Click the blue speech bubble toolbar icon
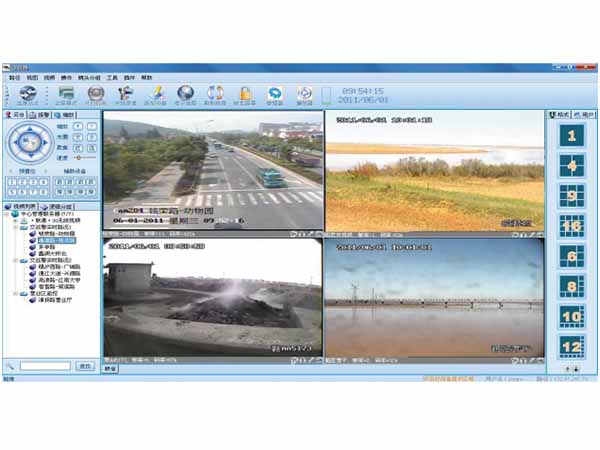This screenshot has height=450, width=600. pyautogui.click(x=275, y=93)
